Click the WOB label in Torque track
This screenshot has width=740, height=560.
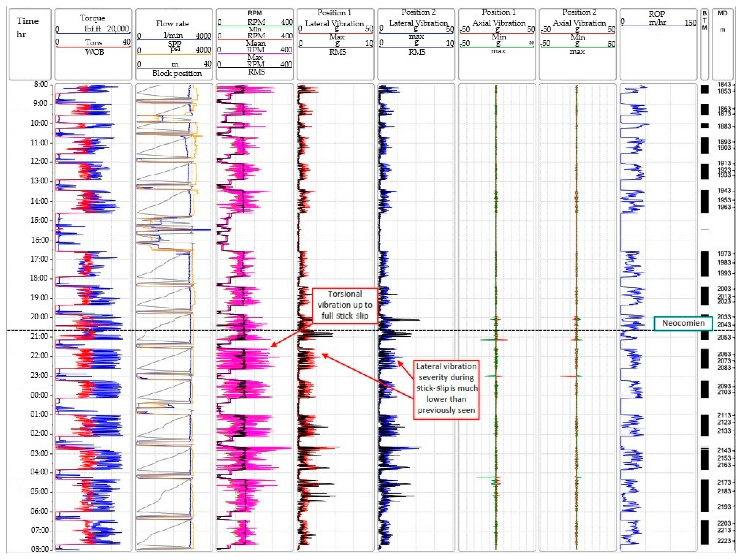tap(95, 52)
